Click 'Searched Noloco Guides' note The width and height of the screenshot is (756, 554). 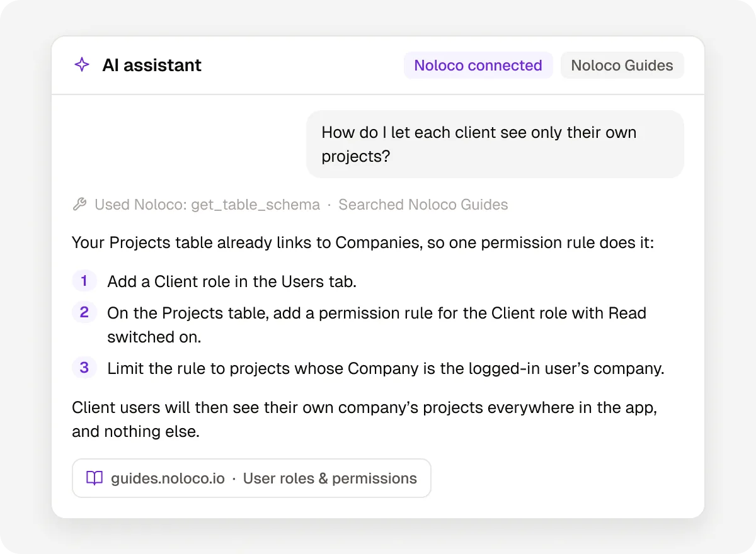(x=423, y=205)
